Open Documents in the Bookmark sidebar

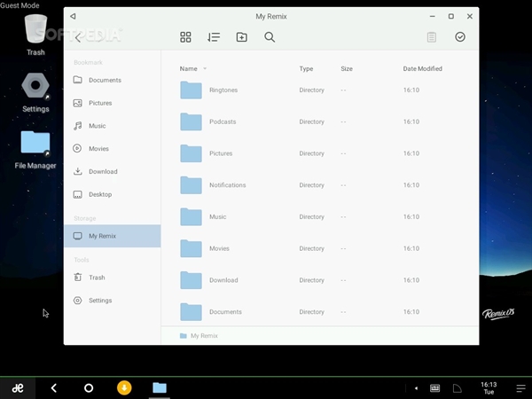[105, 80]
